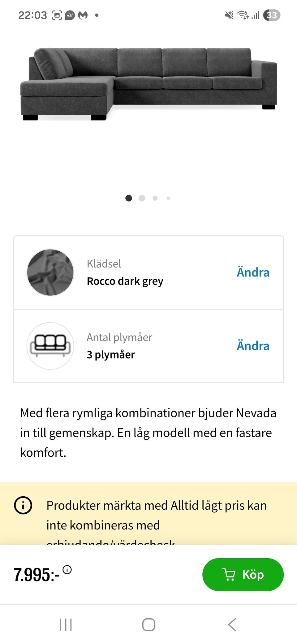Select the second image carousel dot
297x644 pixels.
[x=142, y=198]
